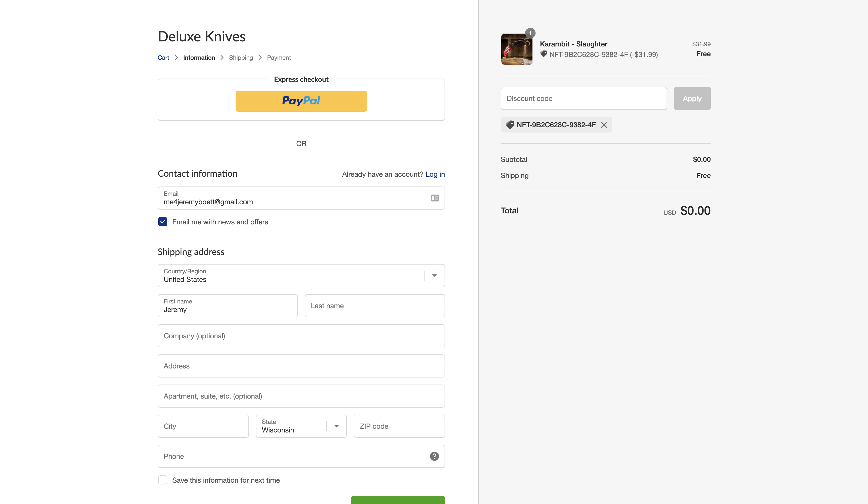Viewport: 868px width, 504px height.
Task: Focus the Discount code input field
Action: coord(583,98)
